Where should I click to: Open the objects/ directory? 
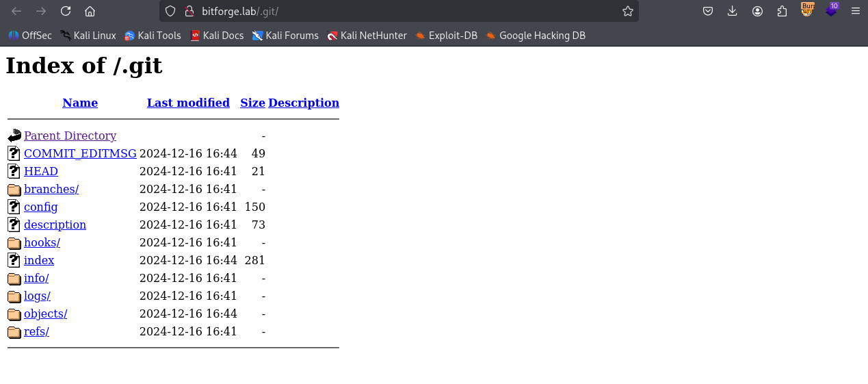coord(45,313)
